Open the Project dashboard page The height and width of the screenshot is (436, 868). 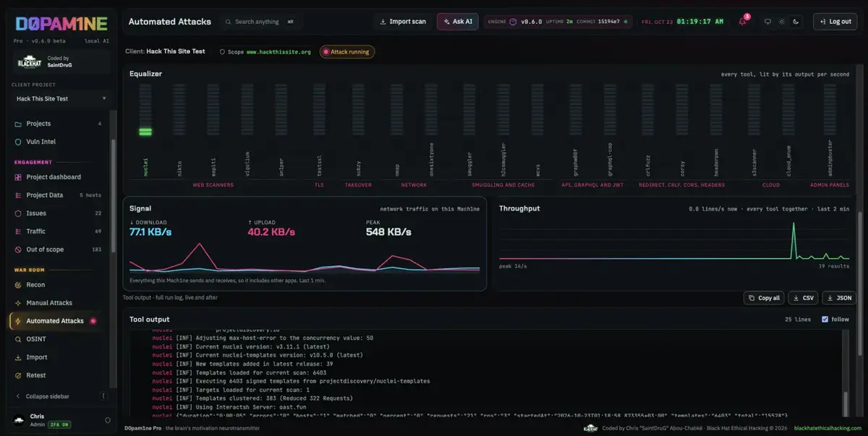(x=59, y=177)
